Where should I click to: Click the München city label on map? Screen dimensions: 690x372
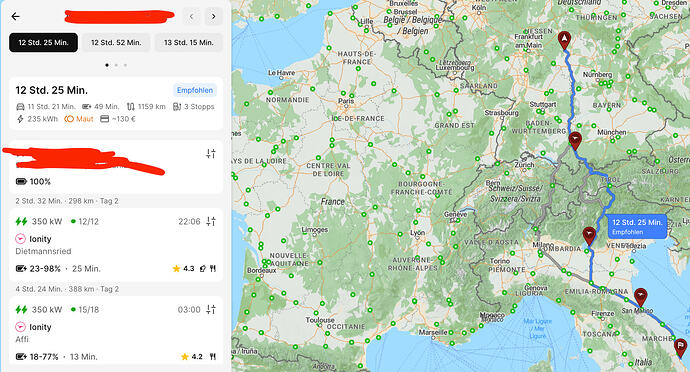(612, 132)
